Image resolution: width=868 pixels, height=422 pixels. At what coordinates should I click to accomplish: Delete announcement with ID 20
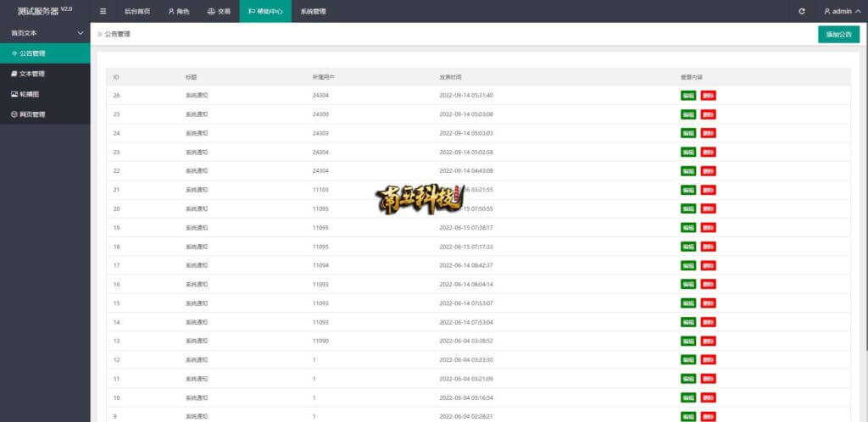[708, 208]
